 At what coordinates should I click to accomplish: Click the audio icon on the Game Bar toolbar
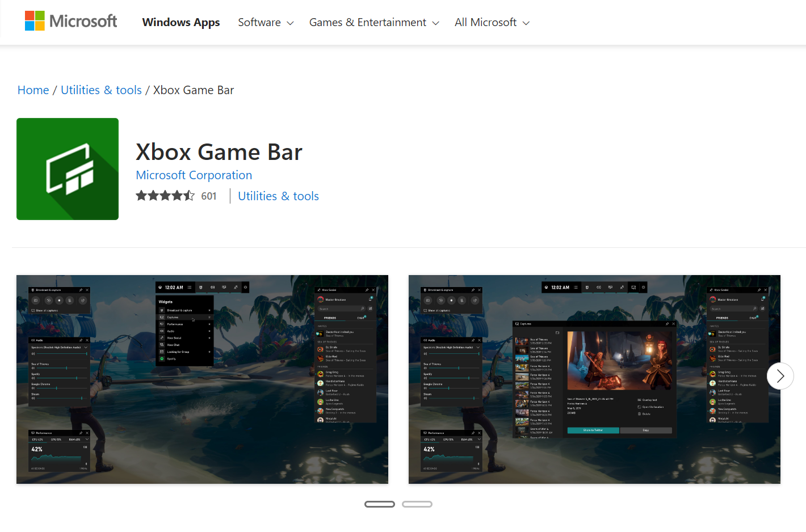212,287
